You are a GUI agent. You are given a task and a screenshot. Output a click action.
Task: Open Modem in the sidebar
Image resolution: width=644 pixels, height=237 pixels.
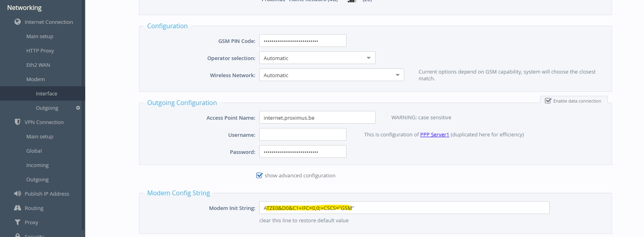pyautogui.click(x=35, y=79)
